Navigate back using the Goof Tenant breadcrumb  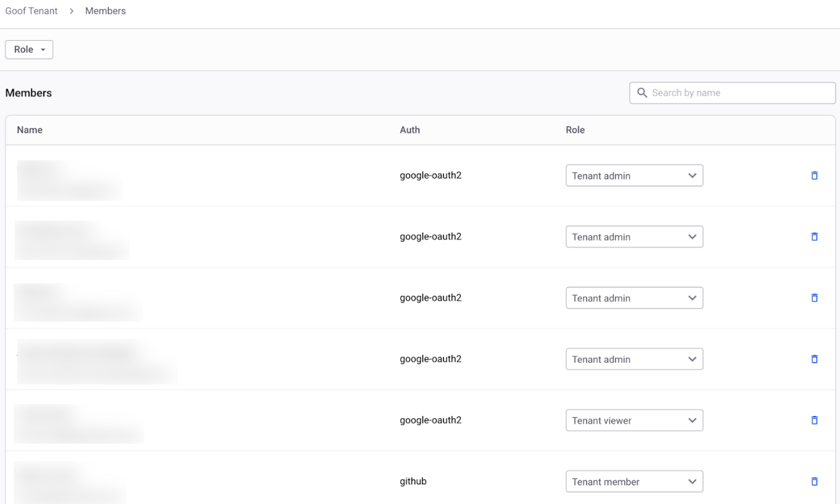(31, 10)
